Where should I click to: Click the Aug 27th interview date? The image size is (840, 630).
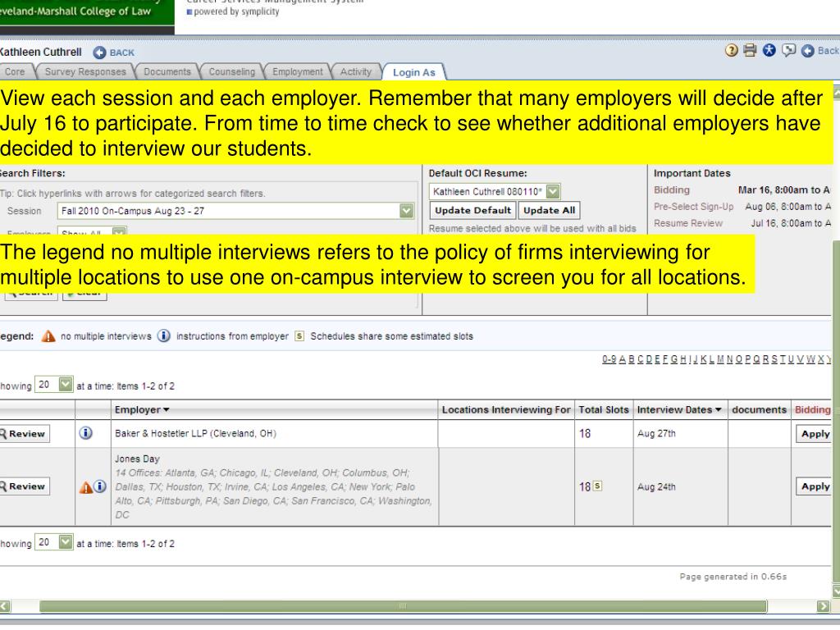click(x=656, y=433)
